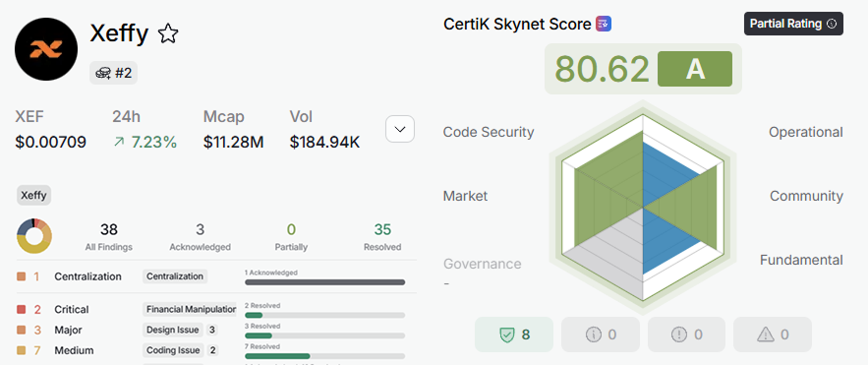Click the Critical severity row label
The width and height of the screenshot is (868, 365).
pyautogui.click(x=72, y=309)
